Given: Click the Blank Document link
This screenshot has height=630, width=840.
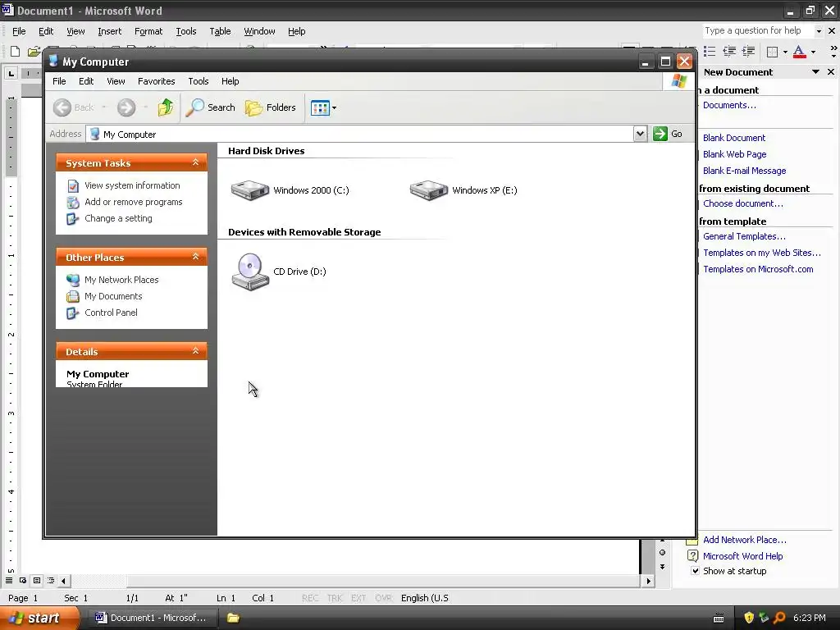Looking at the screenshot, I should tap(734, 138).
